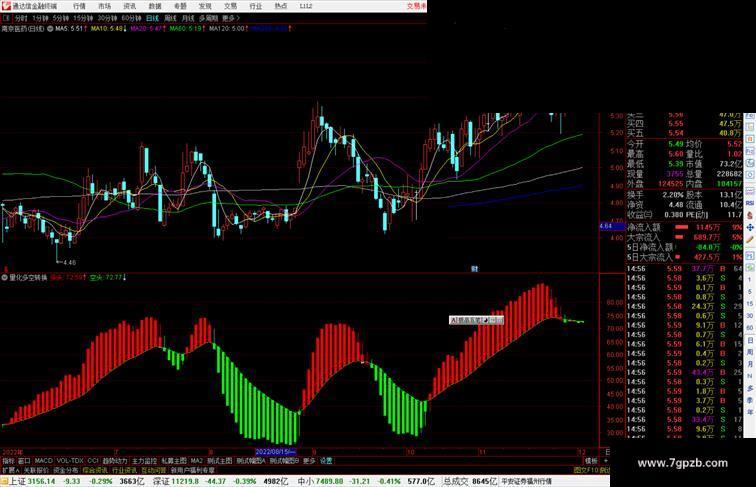Screen dimensions: 756x487
Task: Select the MA2 indicator tab
Action: (x=196, y=461)
